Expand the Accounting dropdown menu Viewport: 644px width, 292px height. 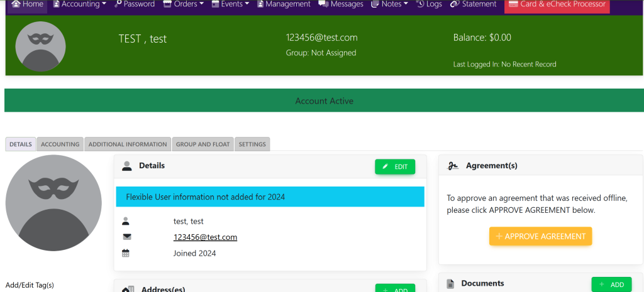pyautogui.click(x=79, y=4)
